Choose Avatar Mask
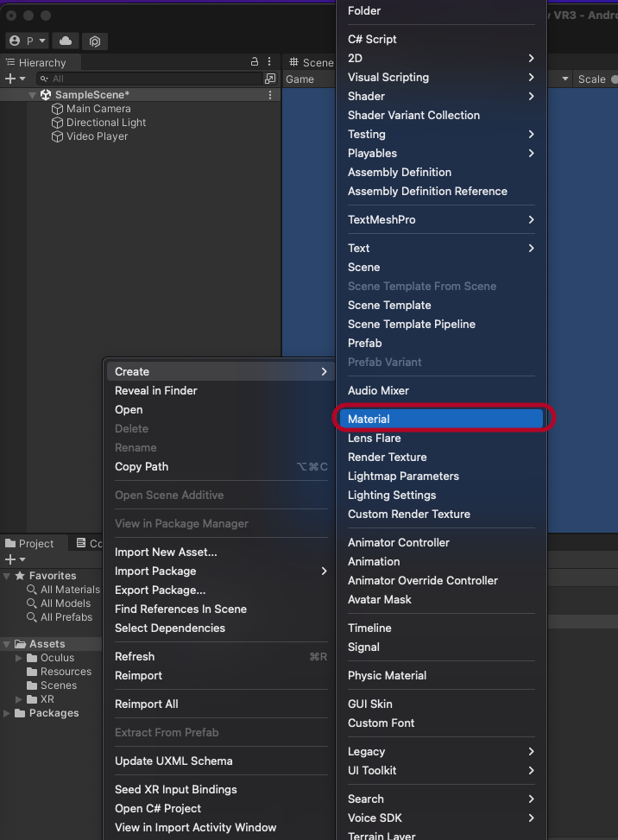The image size is (618, 840). [x=441, y=599]
